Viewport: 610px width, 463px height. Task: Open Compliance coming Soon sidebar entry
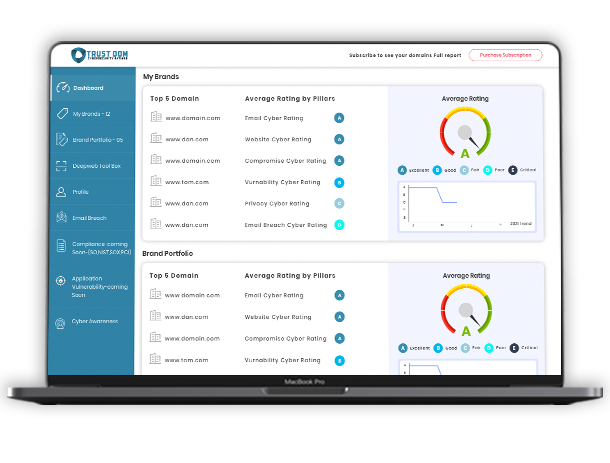(x=93, y=248)
